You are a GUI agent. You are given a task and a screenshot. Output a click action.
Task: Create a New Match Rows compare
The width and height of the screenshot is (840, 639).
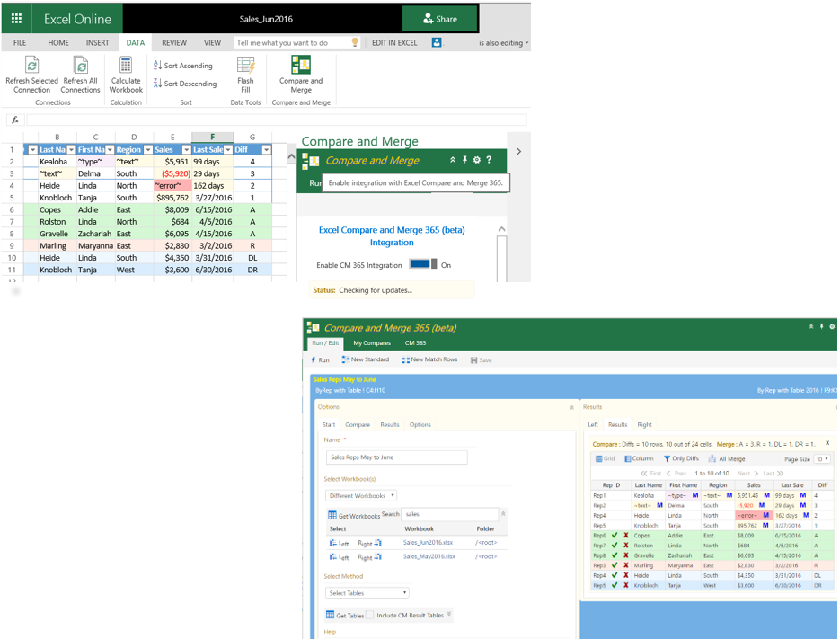click(x=429, y=359)
